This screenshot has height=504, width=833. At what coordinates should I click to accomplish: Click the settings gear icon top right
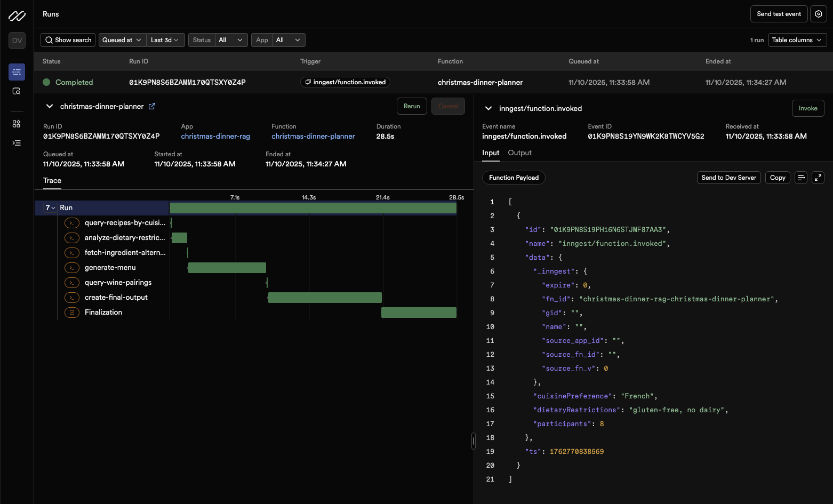[818, 14]
